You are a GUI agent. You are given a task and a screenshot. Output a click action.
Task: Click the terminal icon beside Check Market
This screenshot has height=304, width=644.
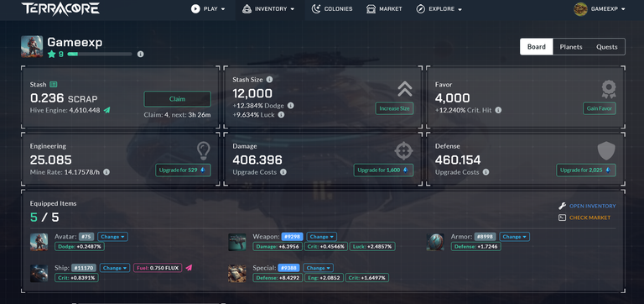point(563,218)
